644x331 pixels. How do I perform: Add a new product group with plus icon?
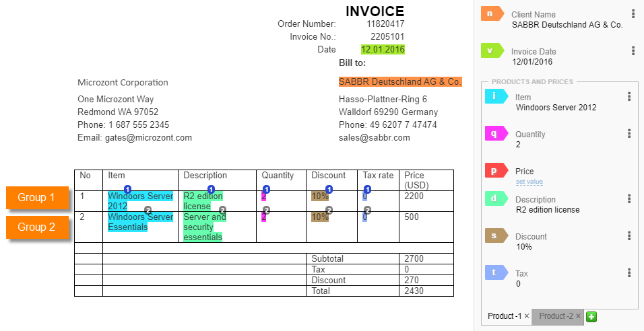(x=591, y=317)
